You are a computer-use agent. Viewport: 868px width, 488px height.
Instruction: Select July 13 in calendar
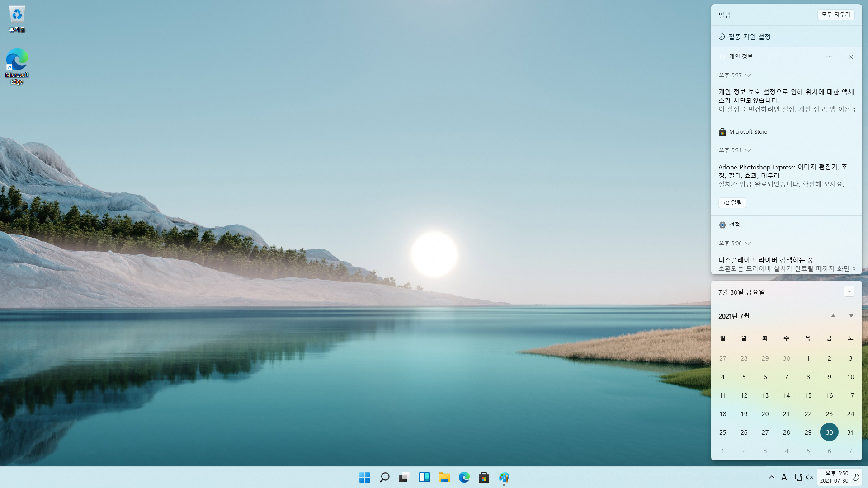[765, 395]
